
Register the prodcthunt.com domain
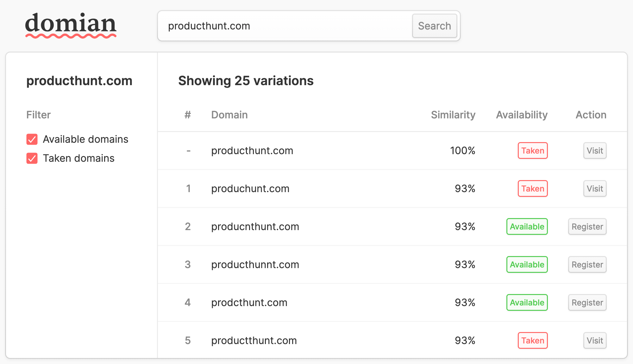587,303
